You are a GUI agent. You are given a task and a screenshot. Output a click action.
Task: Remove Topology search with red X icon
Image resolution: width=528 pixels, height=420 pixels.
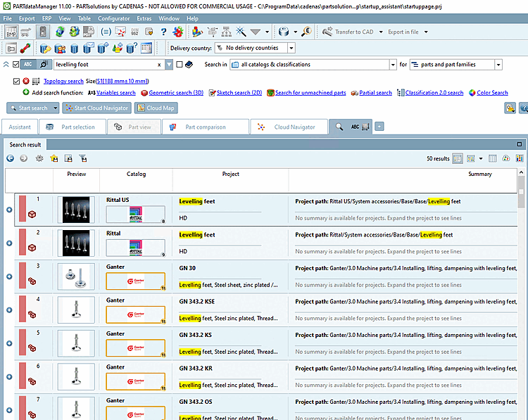26,82
